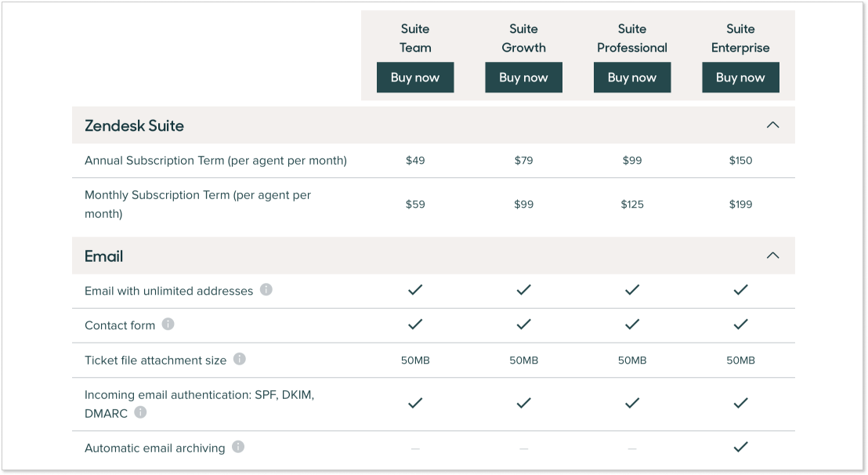Collapse the Zendesk Suite section
Screen dimensions: 868x475
[x=772, y=125]
